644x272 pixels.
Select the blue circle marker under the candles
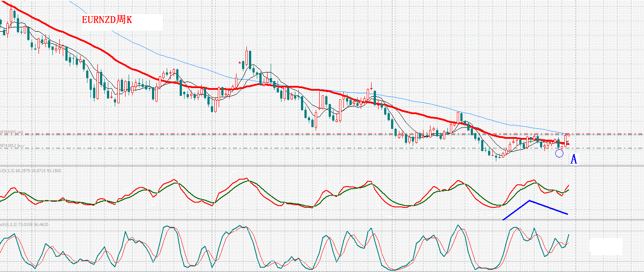pos(560,153)
